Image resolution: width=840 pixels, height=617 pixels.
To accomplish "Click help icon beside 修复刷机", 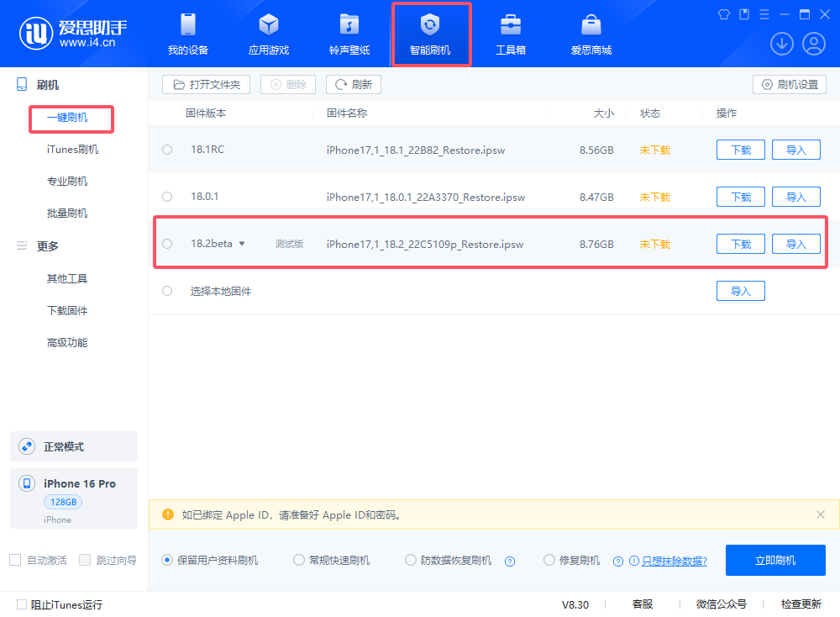I will pyautogui.click(x=618, y=562).
